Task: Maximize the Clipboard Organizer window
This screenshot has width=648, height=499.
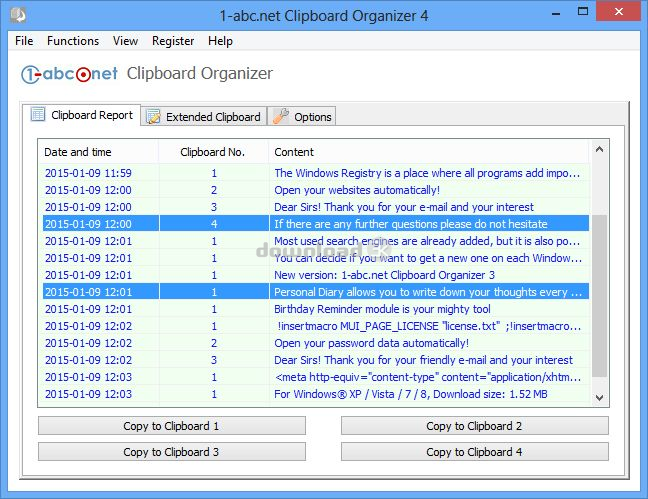Action: click(x=583, y=12)
